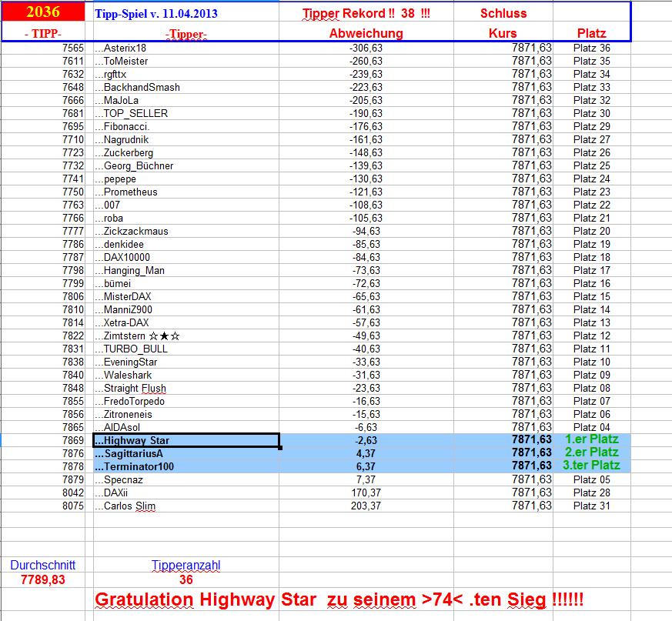The height and width of the screenshot is (621, 672).
Task: Click the AIDAsol cell
Action: click(186, 427)
